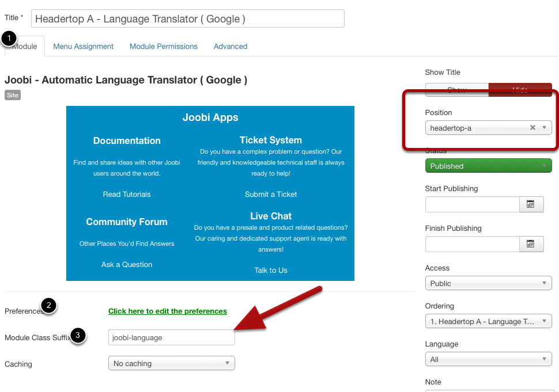
Task: Open the Read Tutorials link
Action: pyautogui.click(x=127, y=195)
